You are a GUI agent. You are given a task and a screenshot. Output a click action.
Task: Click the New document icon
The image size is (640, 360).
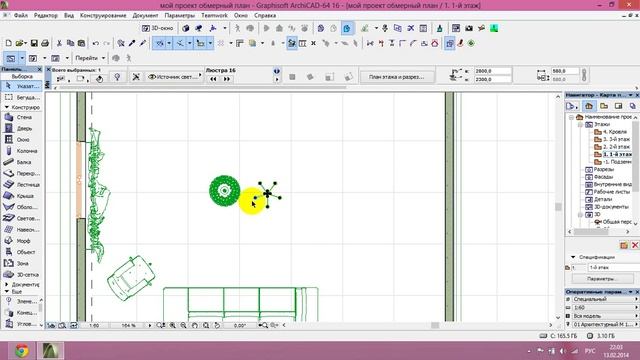(8, 43)
